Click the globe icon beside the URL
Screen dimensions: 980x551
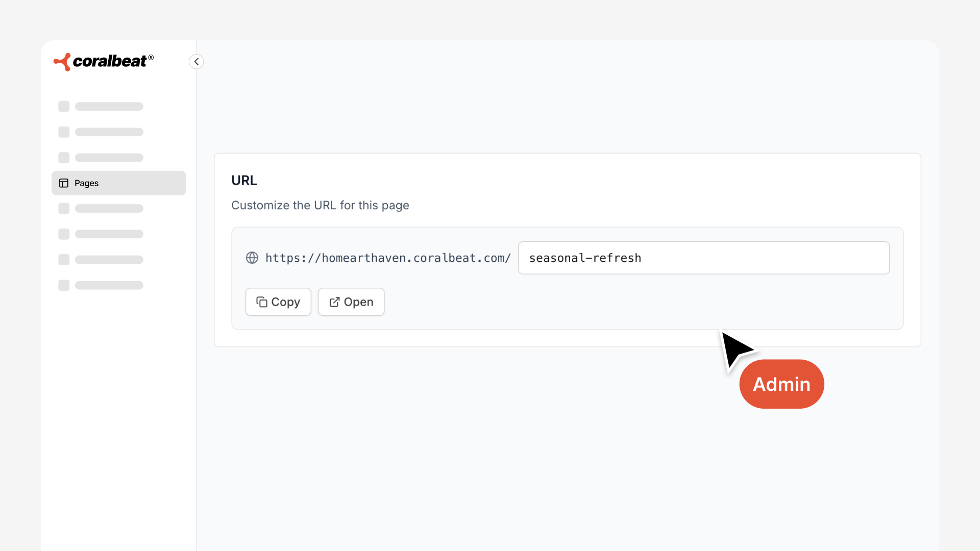[x=252, y=258]
